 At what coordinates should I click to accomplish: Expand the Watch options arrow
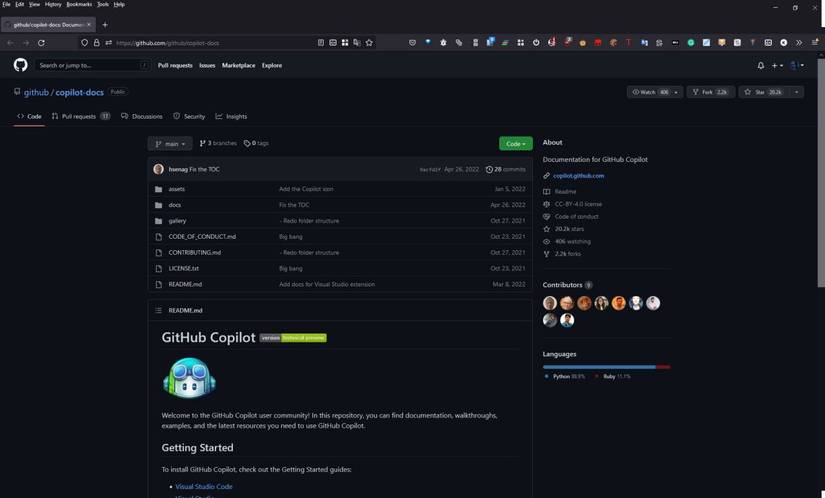(x=677, y=92)
